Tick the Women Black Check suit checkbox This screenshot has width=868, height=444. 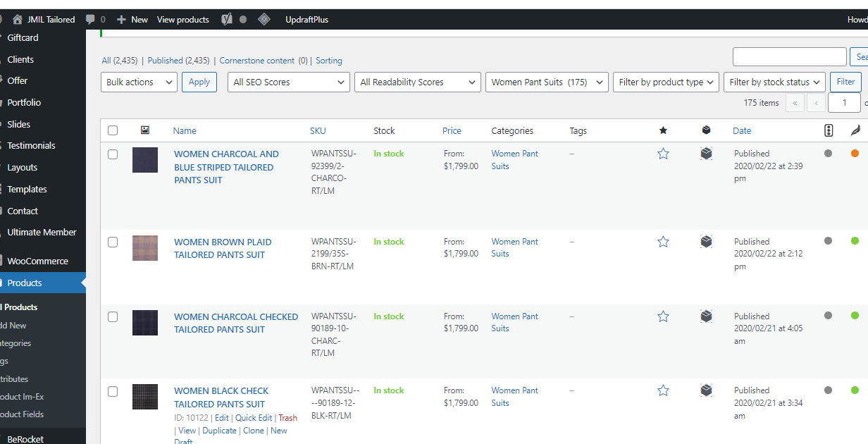coord(113,391)
